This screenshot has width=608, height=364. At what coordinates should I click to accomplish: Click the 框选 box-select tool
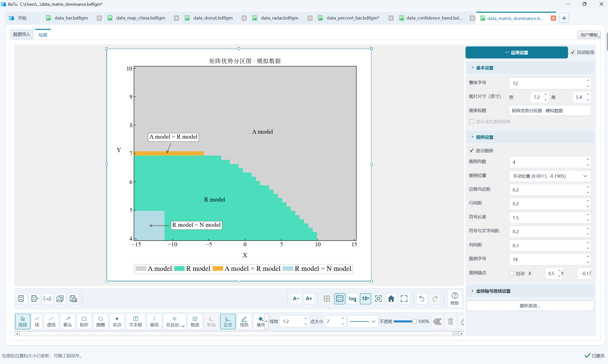click(x=195, y=321)
